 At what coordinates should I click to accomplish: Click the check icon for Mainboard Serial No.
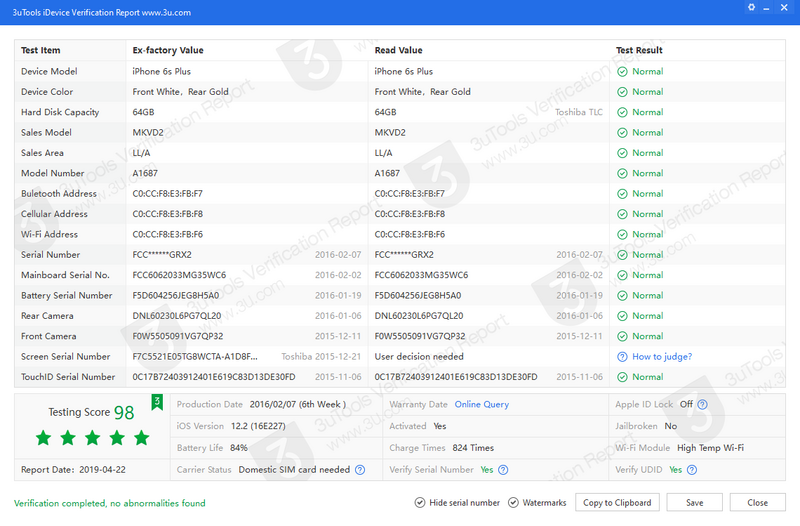622,275
